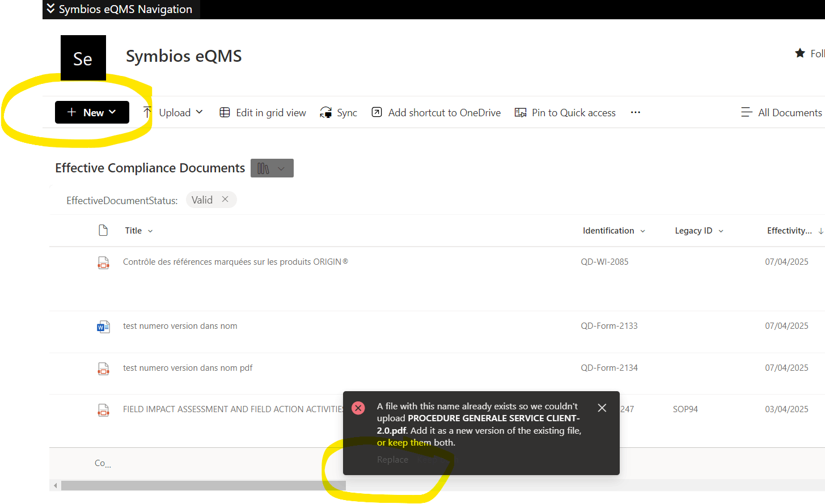Select the QD-Form-2133 identification cell
The width and height of the screenshot is (825, 504).
click(609, 326)
